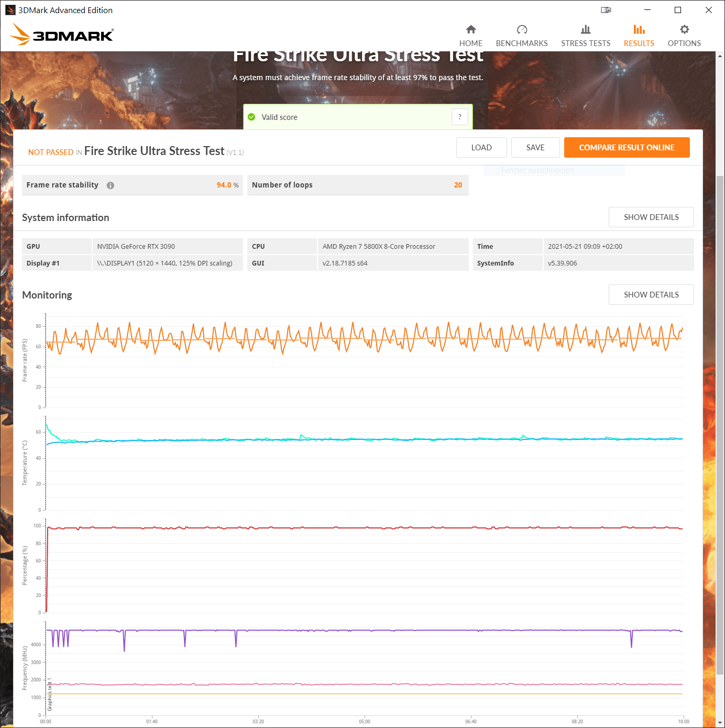
Task: Show details for System information
Action: (x=651, y=217)
